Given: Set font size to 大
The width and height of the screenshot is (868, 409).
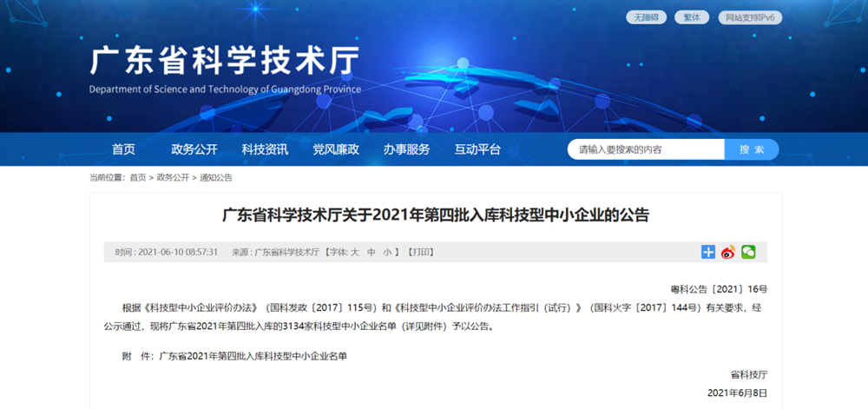Looking at the screenshot, I should coord(354,253).
